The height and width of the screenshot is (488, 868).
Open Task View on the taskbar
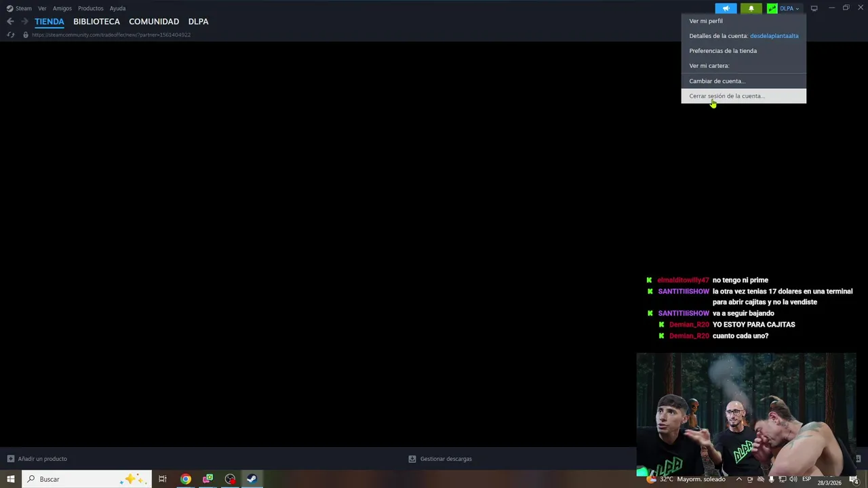click(x=163, y=479)
